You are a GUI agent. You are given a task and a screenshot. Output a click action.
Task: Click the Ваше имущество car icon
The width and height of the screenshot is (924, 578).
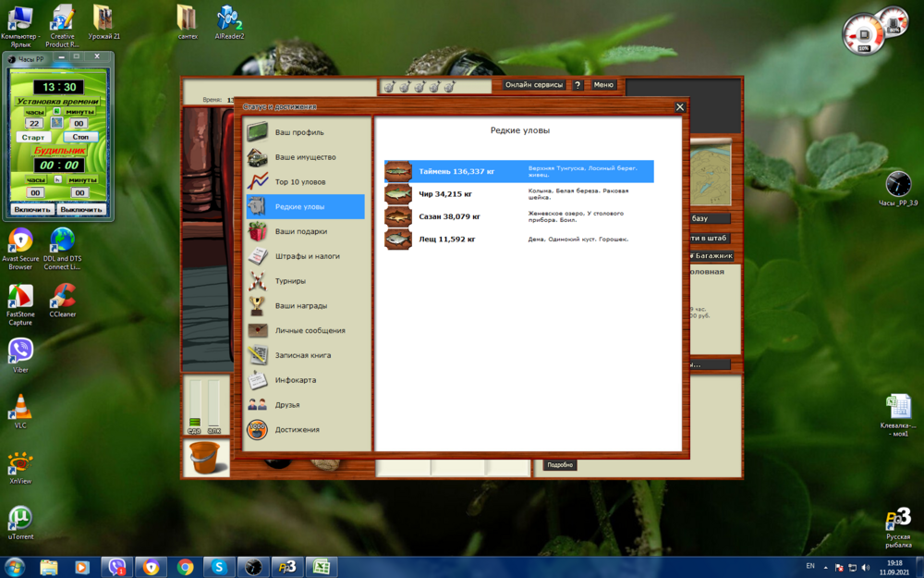point(258,157)
